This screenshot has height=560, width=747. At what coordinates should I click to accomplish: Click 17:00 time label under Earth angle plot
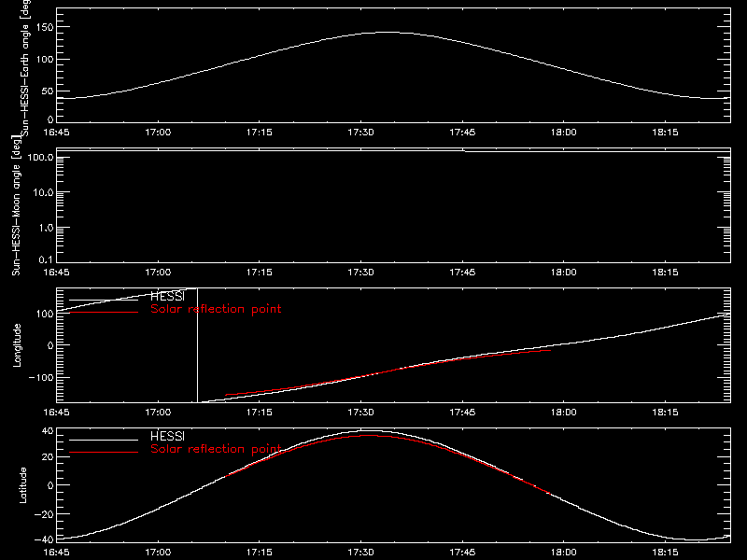coord(158,132)
